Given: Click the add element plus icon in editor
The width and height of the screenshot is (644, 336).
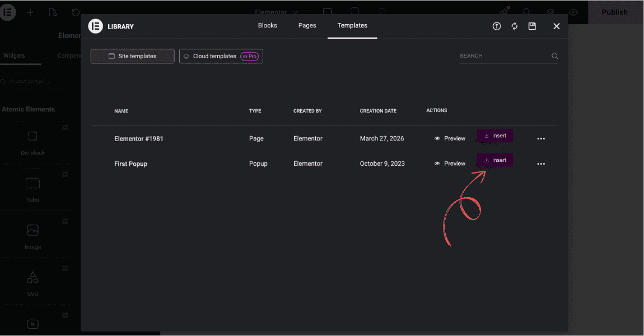Looking at the screenshot, I should click(x=30, y=12).
